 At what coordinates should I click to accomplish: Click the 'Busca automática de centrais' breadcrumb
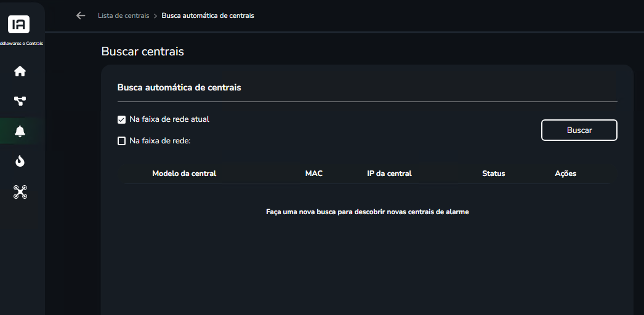pos(208,15)
